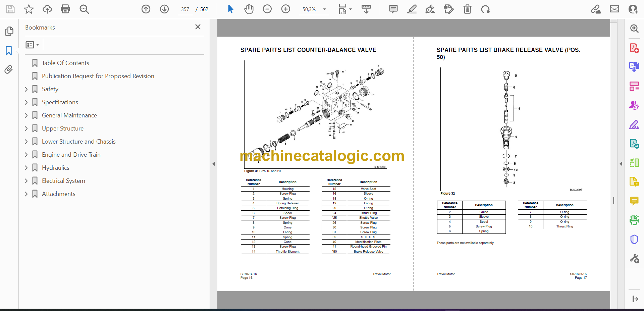Click the vertical document scrollbar
644x311 pixels.
(x=613, y=200)
